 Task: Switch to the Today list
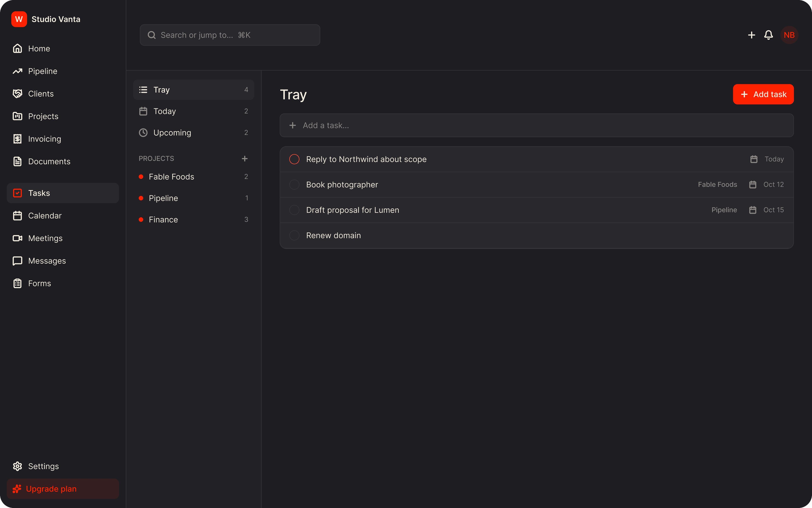(x=194, y=111)
